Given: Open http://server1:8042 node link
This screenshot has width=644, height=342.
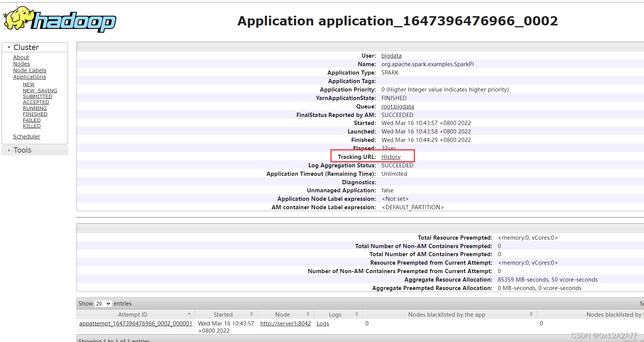Looking at the screenshot, I should point(285,324).
